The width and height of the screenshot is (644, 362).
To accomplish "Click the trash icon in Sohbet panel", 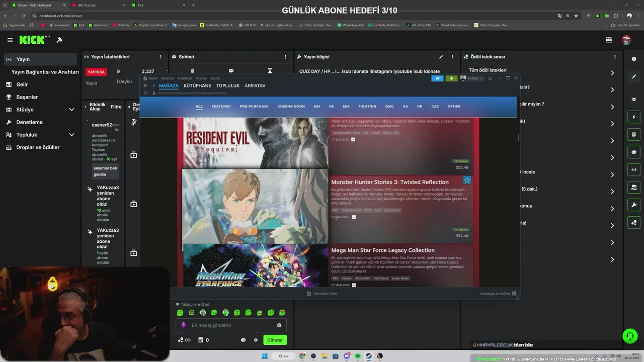I will (192, 71).
